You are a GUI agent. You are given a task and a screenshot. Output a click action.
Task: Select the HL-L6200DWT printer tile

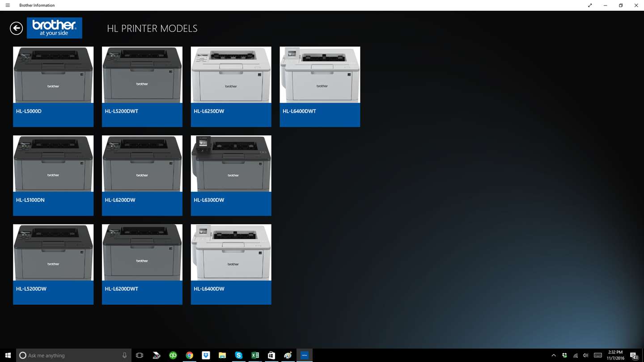point(142,265)
